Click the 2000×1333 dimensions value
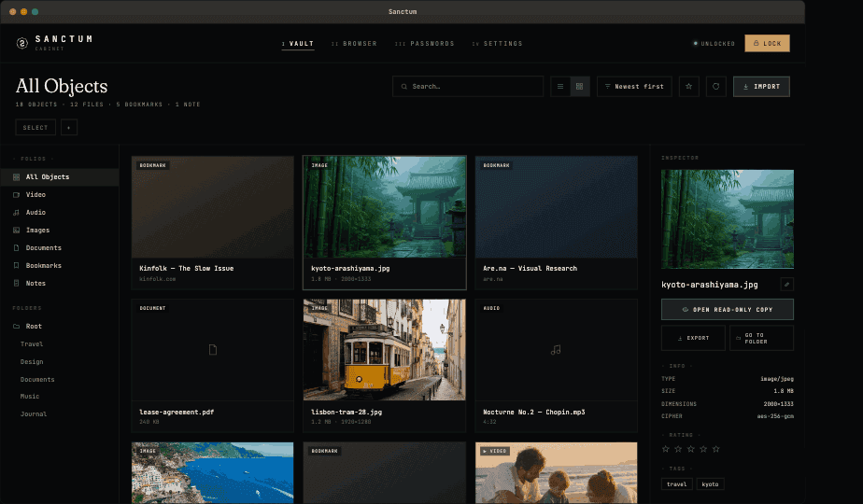The height and width of the screenshot is (504, 863). point(778,404)
